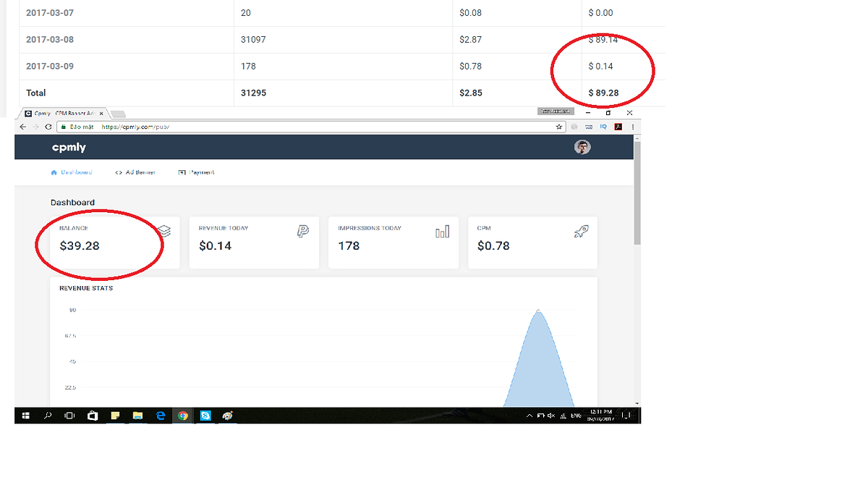
Task: Click the bar chart icon on Impressions card
Action: pyautogui.click(x=442, y=231)
